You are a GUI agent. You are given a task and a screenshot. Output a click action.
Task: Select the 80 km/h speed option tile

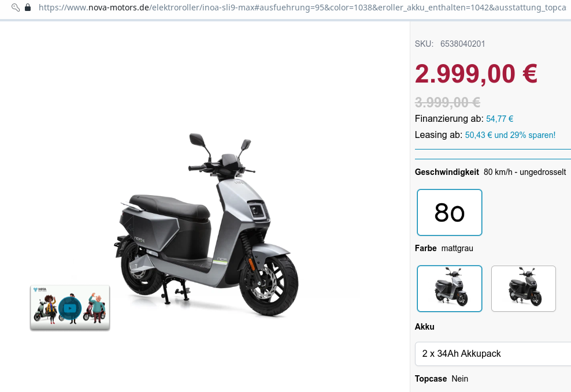pos(449,212)
